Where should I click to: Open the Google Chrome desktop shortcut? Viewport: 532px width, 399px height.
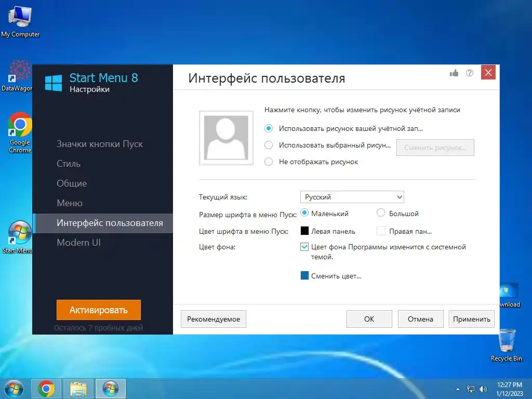point(20,133)
